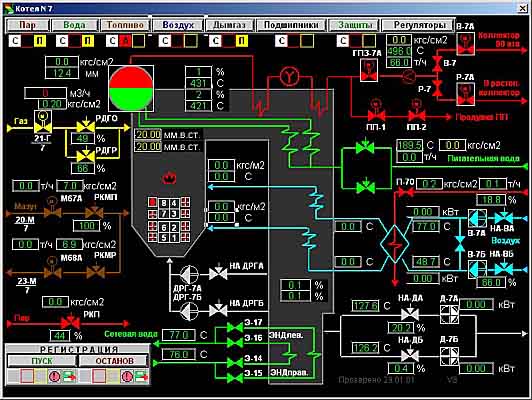Toggle the С indicator under Защиты
This screenshot has width=532, height=400.
(343, 41)
